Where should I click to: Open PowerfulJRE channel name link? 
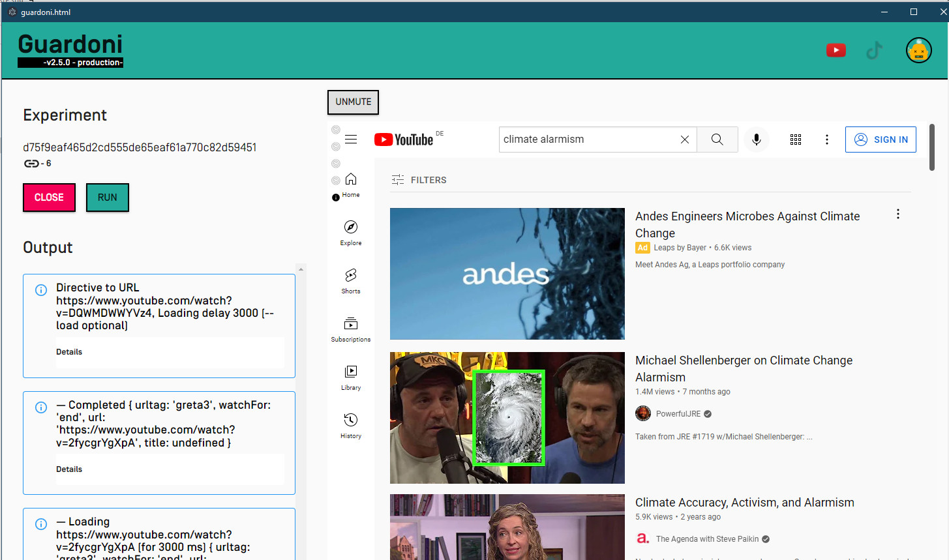click(678, 414)
